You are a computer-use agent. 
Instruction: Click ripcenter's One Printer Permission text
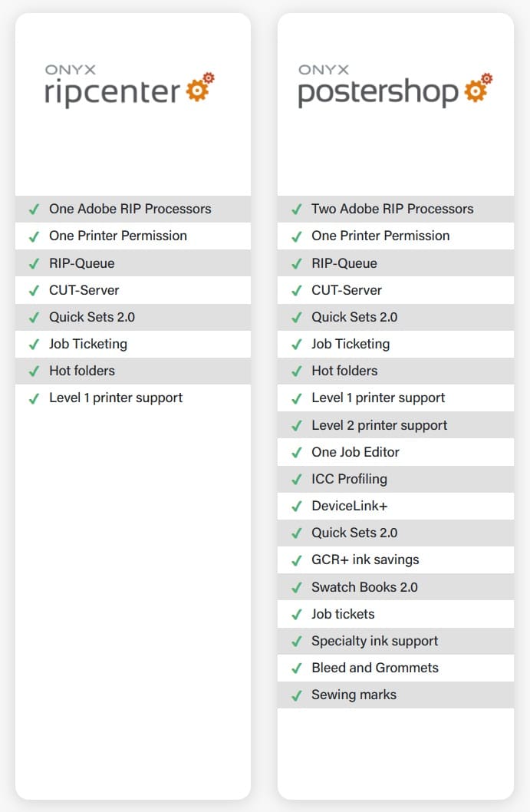118,236
